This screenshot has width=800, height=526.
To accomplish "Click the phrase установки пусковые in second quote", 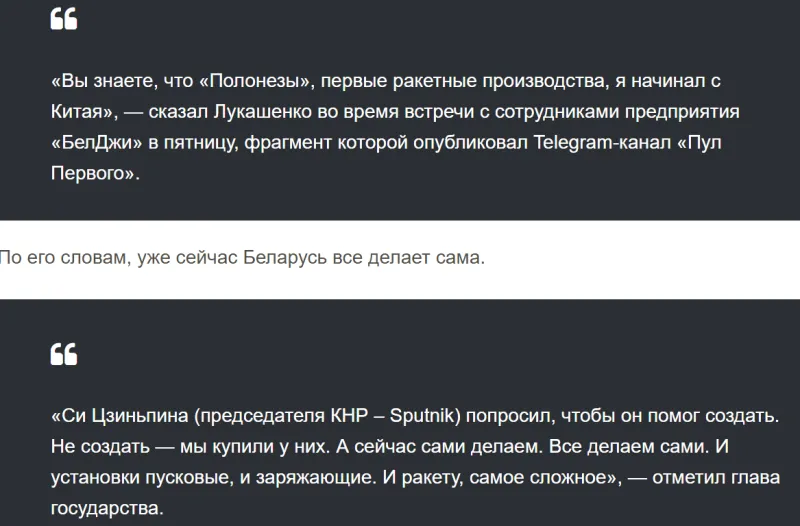I will (140, 478).
